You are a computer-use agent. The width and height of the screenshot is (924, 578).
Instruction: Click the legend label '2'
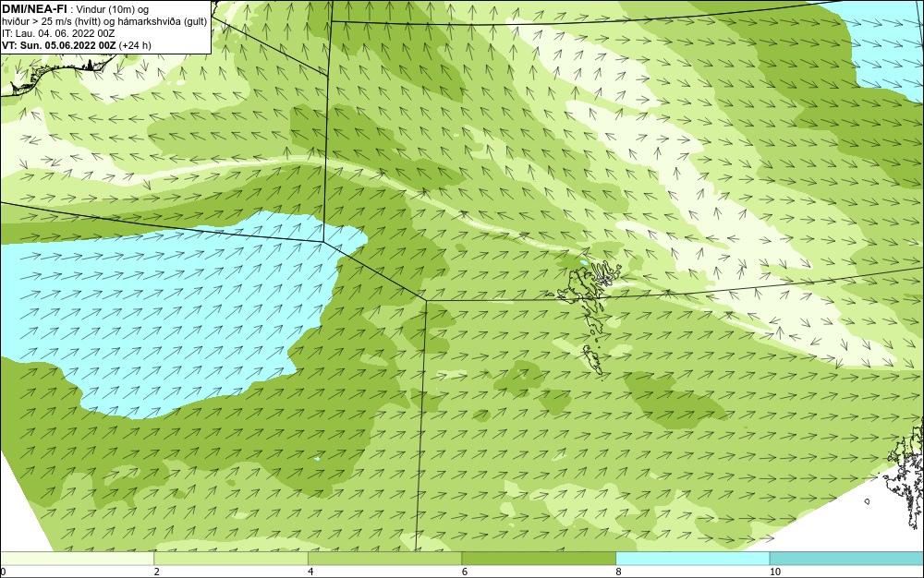coord(157,572)
